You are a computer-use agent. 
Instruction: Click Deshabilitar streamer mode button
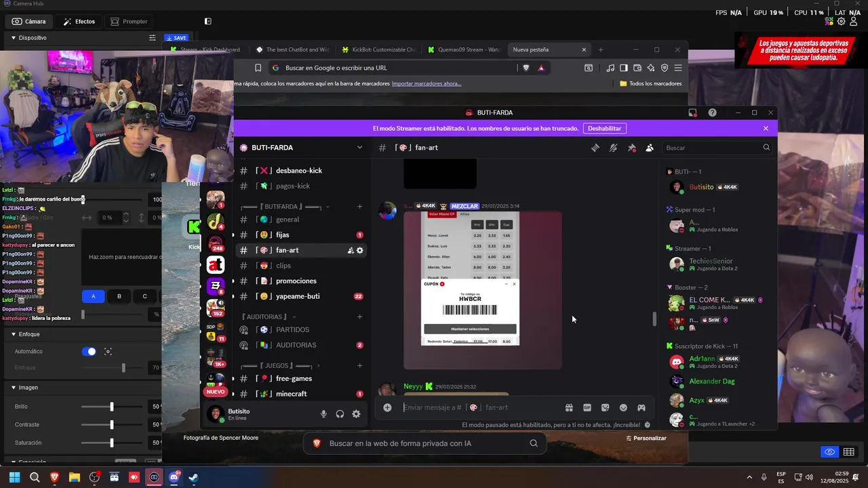click(x=604, y=128)
